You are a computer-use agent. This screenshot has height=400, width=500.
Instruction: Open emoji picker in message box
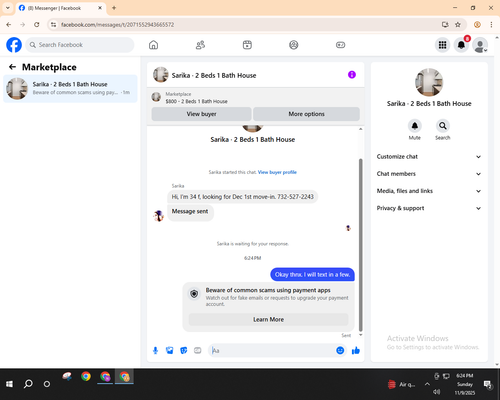(x=340, y=350)
